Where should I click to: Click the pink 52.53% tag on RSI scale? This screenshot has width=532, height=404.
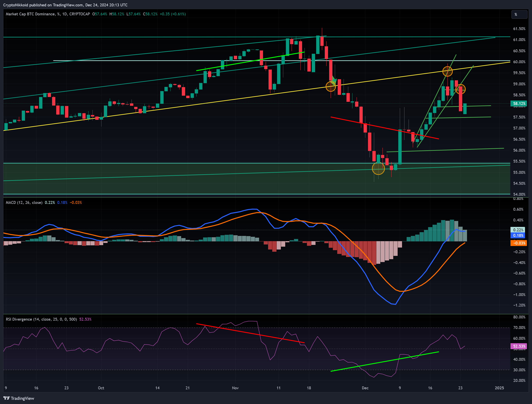click(x=519, y=346)
